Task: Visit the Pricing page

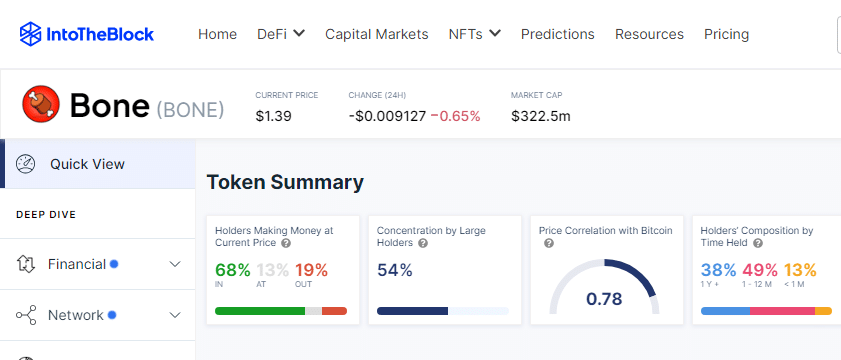Action: pos(726,34)
